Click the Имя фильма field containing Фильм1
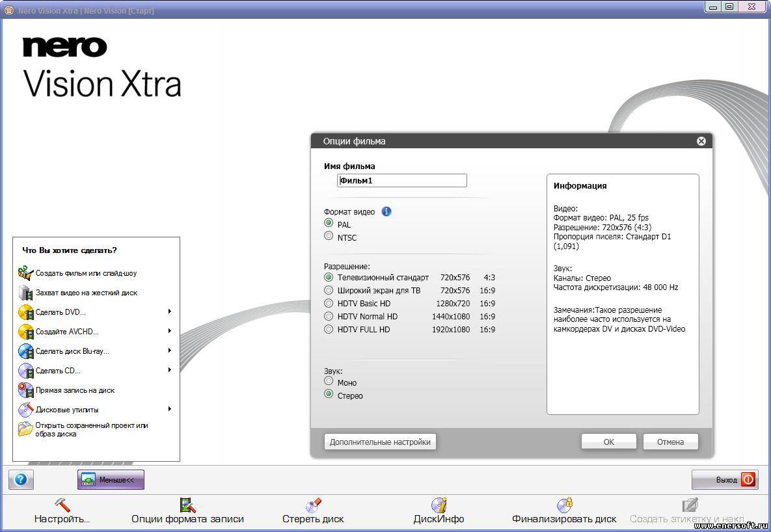Screen dimensions: 771x532 pos(401,180)
